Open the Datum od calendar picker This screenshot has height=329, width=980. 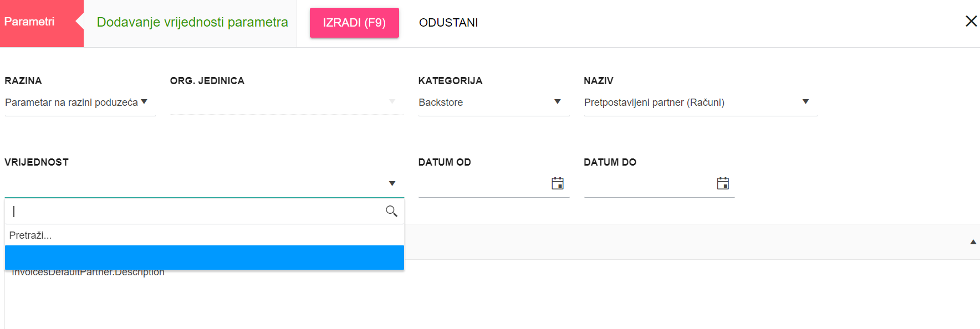(x=558, y=183)
